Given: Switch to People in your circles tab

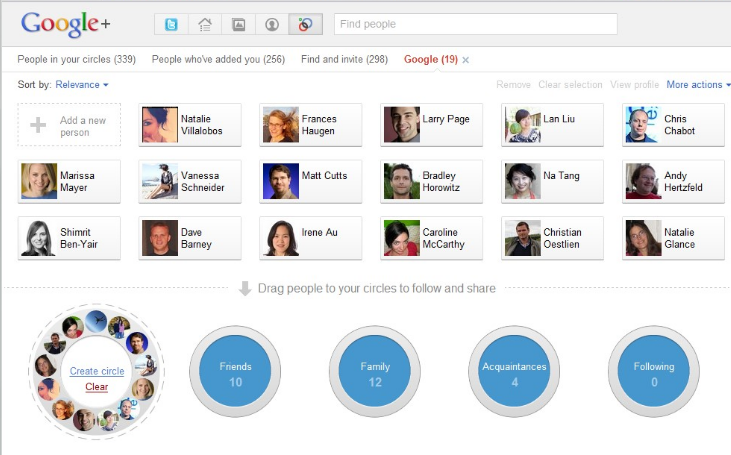Looking at the screenshot, I should 77,60.
